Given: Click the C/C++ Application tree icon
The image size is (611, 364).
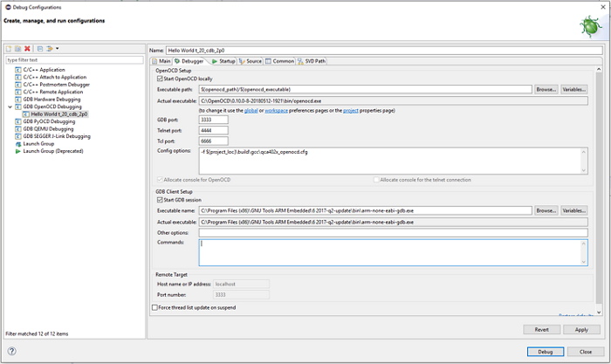Looking at the screenshot, I should [x=18, y=70].
